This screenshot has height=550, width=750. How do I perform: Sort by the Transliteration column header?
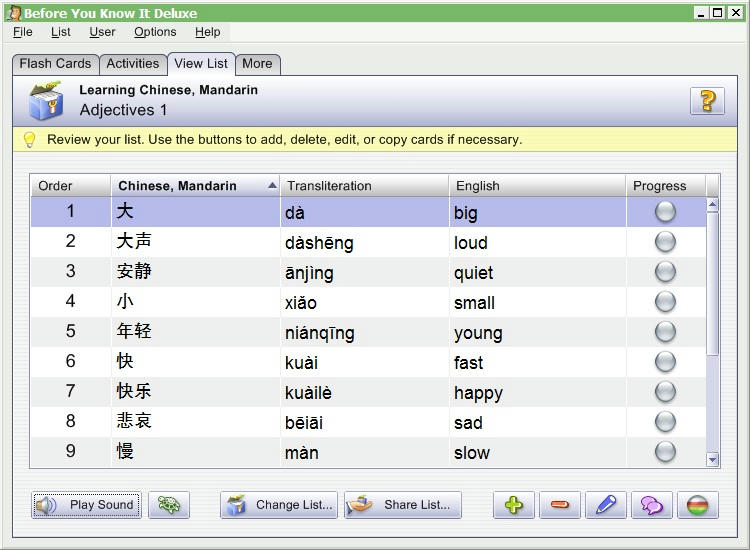pyautogui.click(x=364, y=186)
